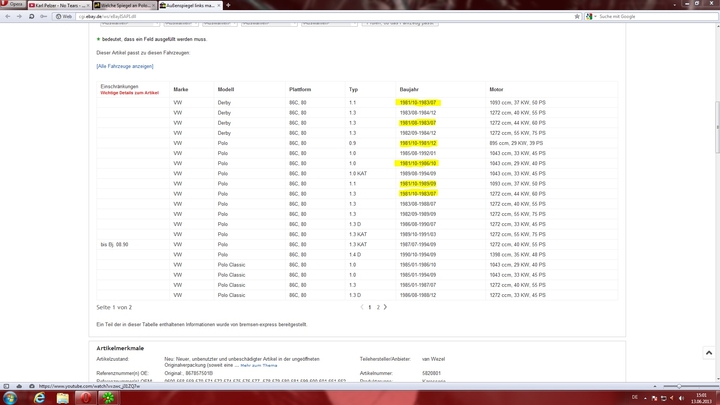Open the Mehr zum Thema link
720x405 pixels.
point(259,366)
